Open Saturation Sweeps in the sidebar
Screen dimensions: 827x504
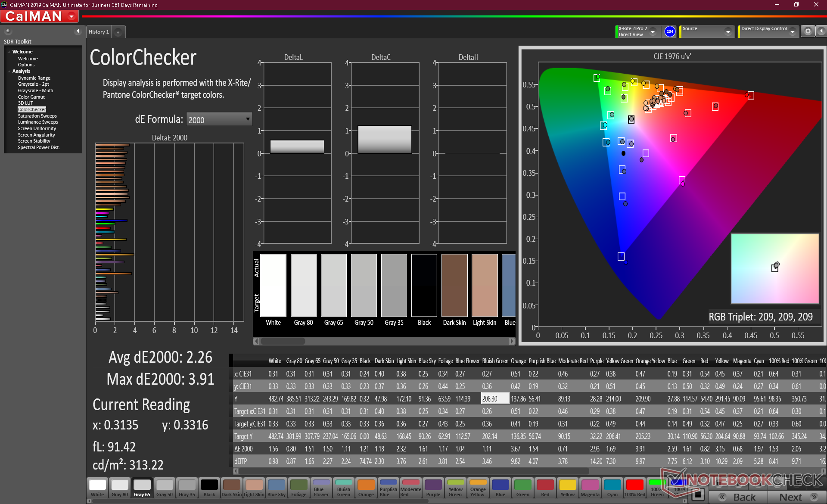(37, 116)
